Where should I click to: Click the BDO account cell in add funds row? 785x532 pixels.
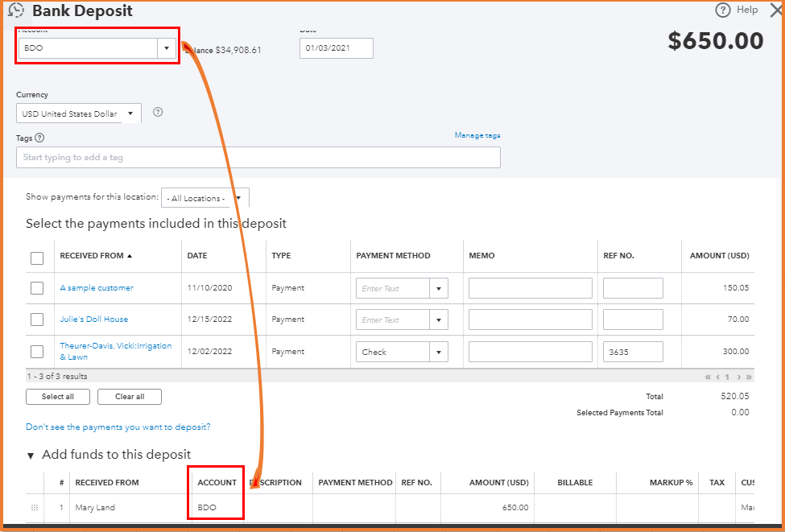point(207,508)
